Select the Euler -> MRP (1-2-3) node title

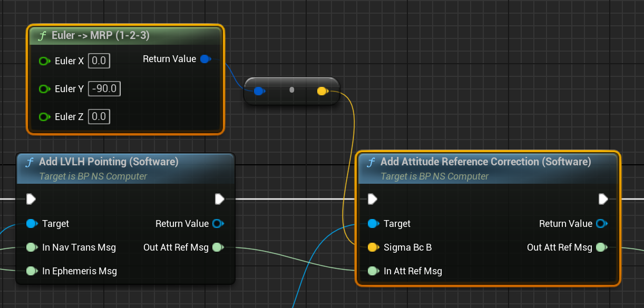100,36
